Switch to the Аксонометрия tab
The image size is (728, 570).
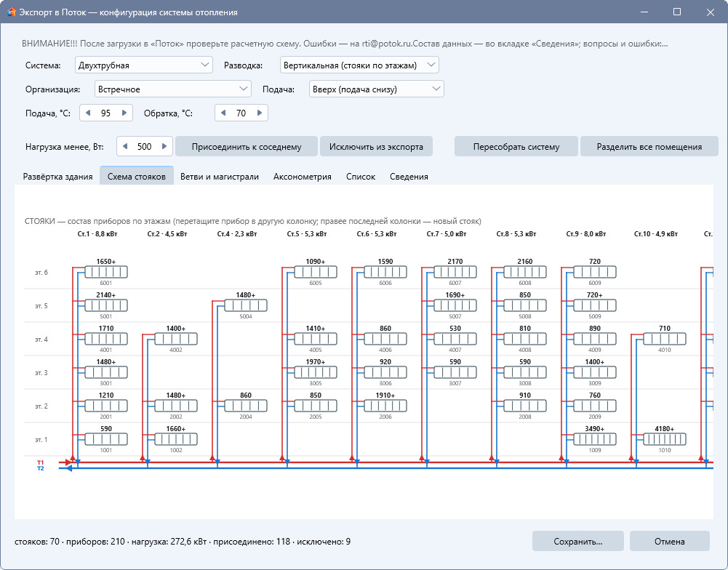pos(303,177)
